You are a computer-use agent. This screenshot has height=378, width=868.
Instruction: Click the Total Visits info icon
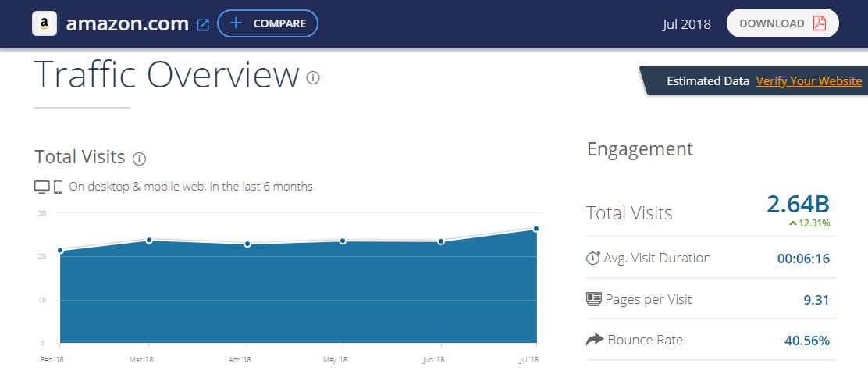point(139,159)
